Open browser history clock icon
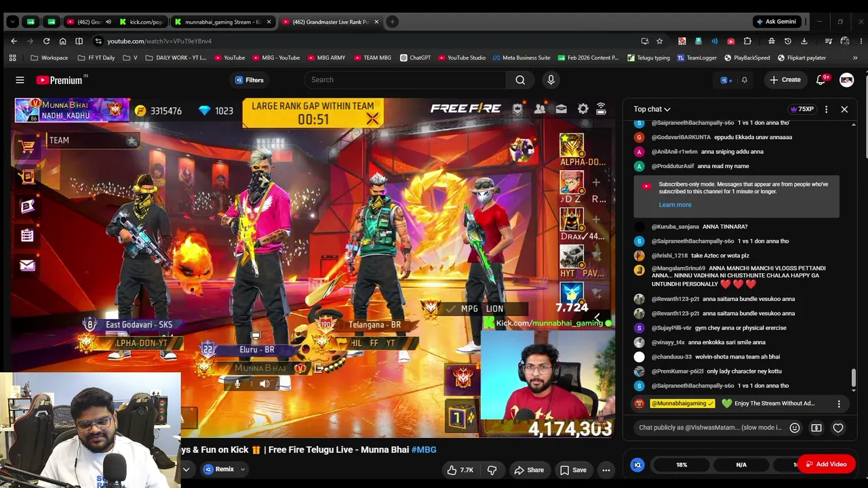 (x=788, y=41)
